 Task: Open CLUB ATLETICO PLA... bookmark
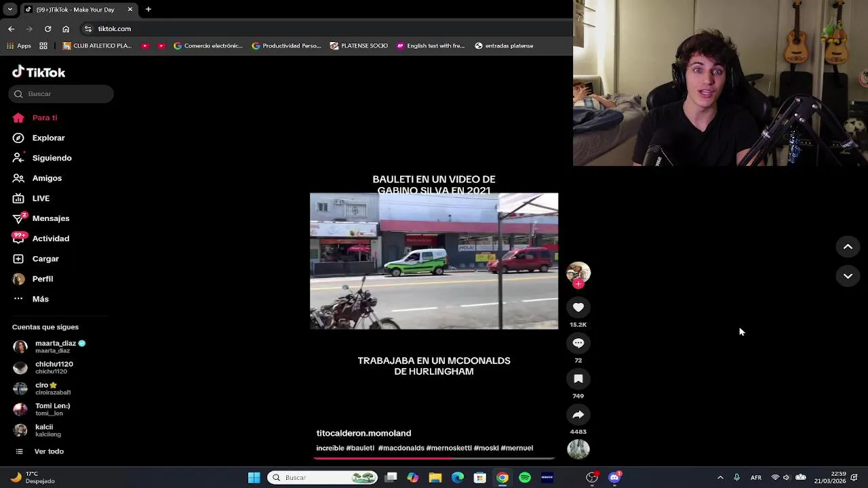point(97,46)
